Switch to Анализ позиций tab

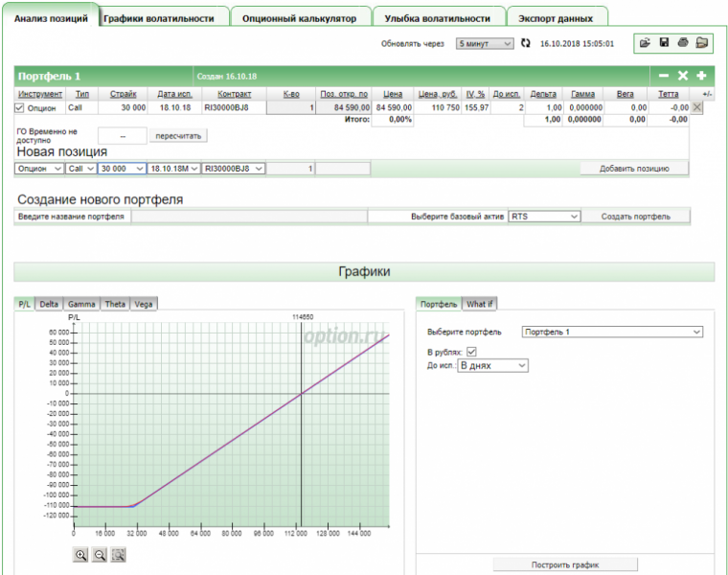51,18
